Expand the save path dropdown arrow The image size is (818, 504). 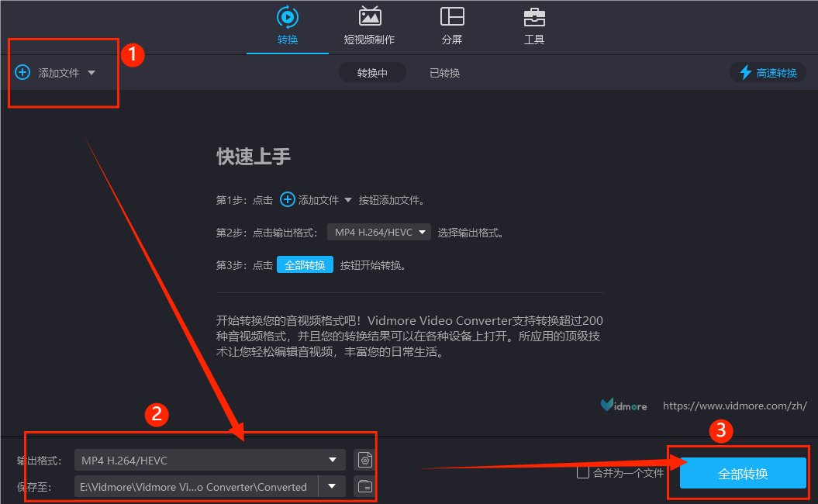tap(333, 487)
